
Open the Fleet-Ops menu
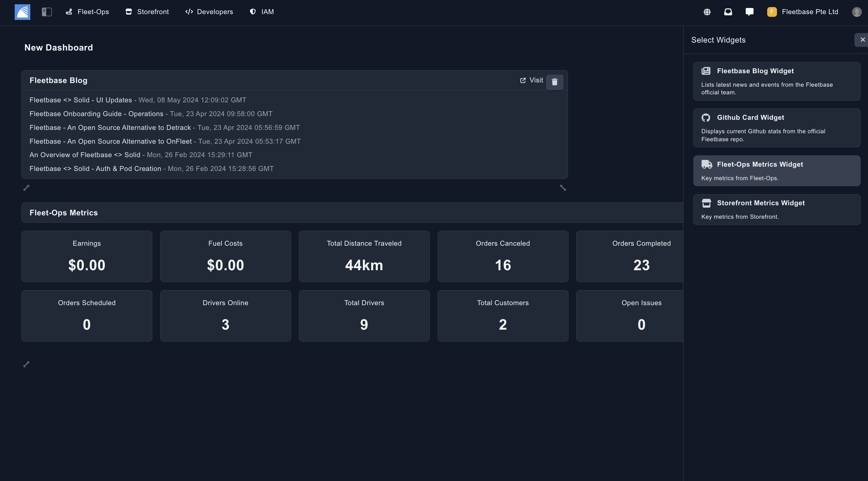coord(87,12)
